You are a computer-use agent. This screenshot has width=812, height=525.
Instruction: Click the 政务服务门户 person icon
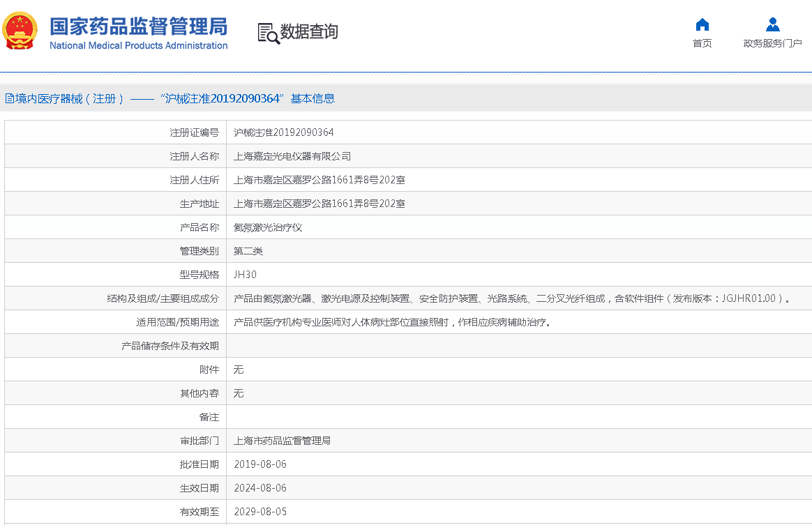772,25
